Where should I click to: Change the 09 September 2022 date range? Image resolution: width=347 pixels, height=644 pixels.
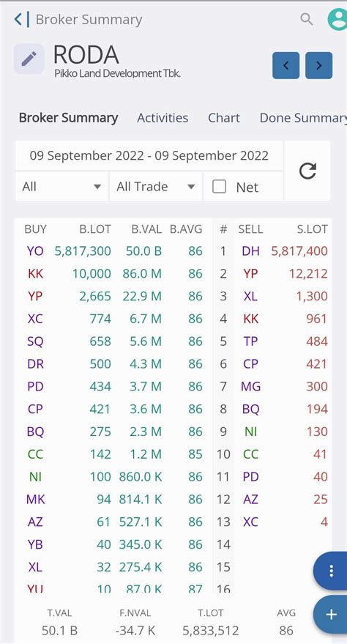coord(149,155)
